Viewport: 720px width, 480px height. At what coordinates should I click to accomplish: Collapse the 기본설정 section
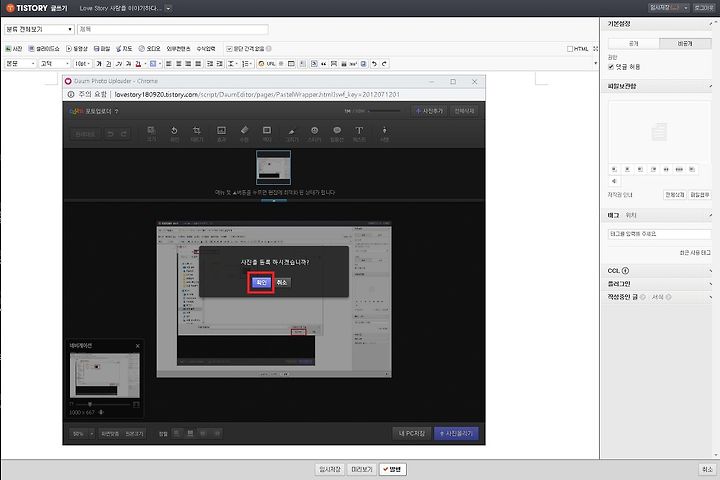710,24
